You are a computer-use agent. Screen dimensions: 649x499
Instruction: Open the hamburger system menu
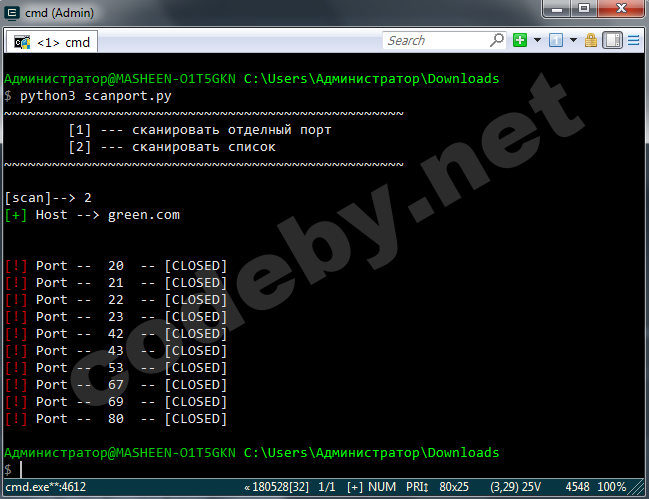point(634,40)
